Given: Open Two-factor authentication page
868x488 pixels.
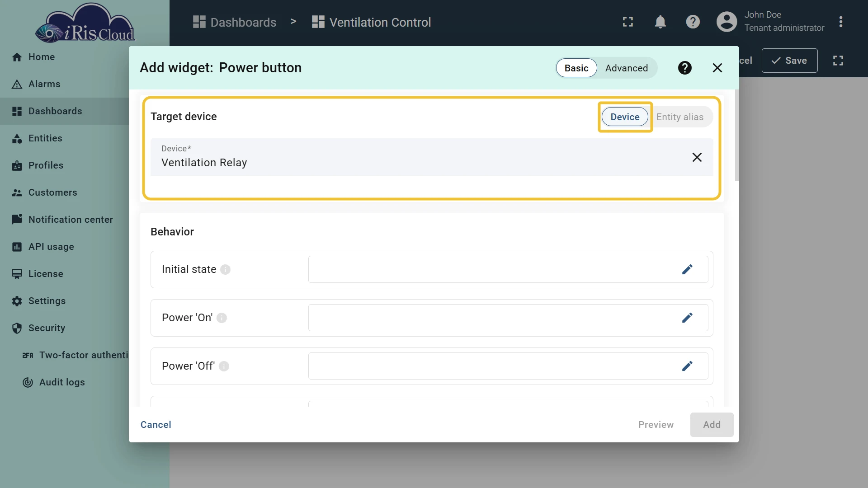Looking at the screenshot, I should click(63, 355).
